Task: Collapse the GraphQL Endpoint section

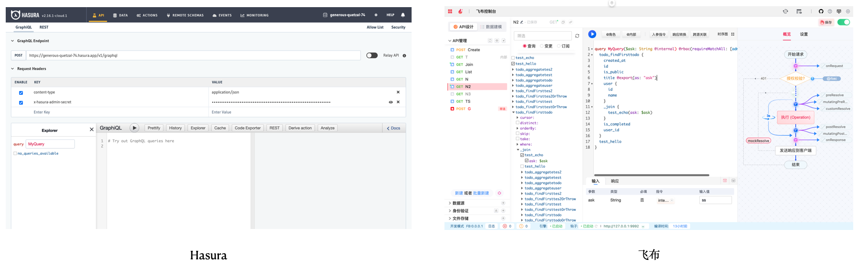Action: 13,41
